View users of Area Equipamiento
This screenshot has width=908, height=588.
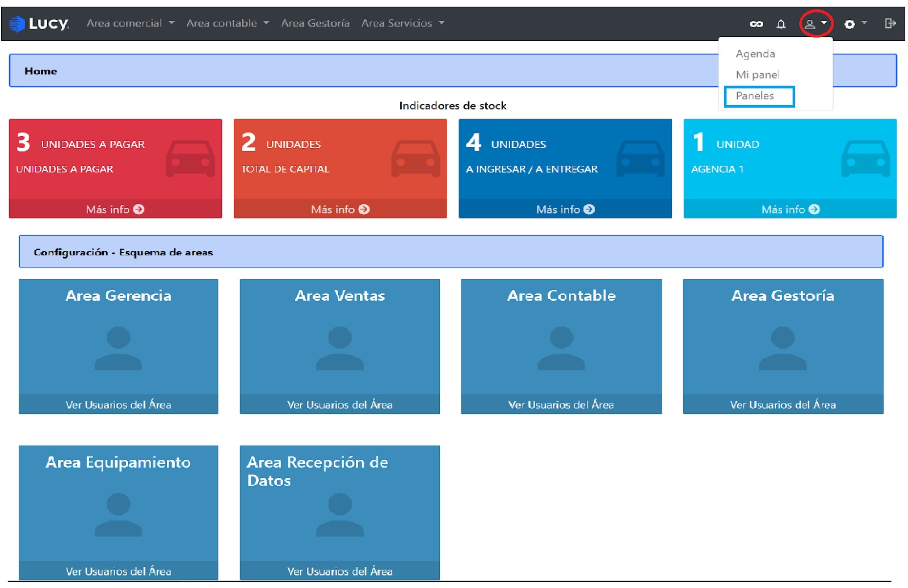118,571
